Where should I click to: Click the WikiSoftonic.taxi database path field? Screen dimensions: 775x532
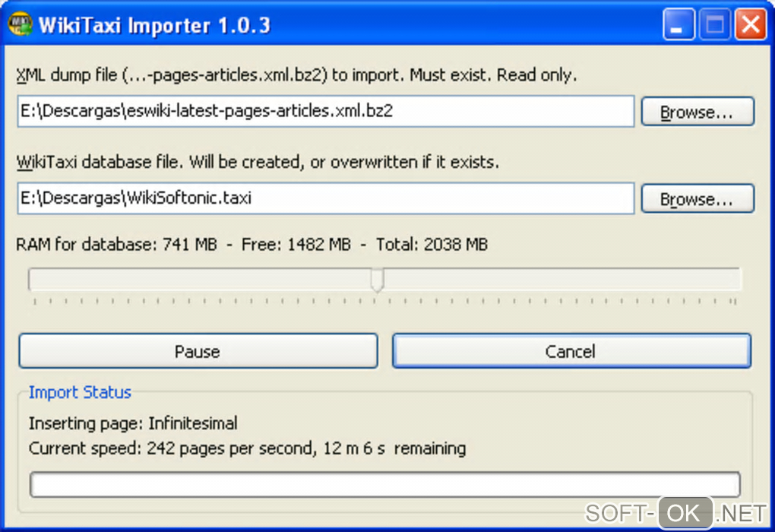coord(326,198)
